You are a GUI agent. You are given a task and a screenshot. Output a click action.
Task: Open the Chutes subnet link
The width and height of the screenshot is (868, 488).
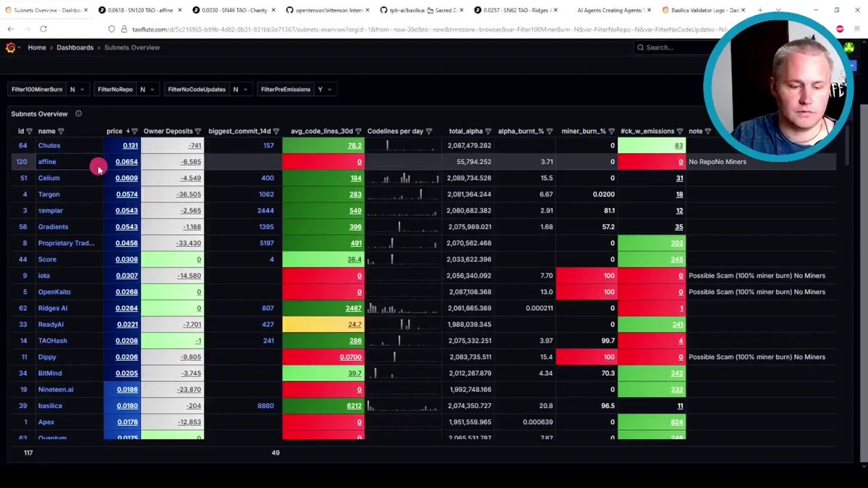click(49, 145)
